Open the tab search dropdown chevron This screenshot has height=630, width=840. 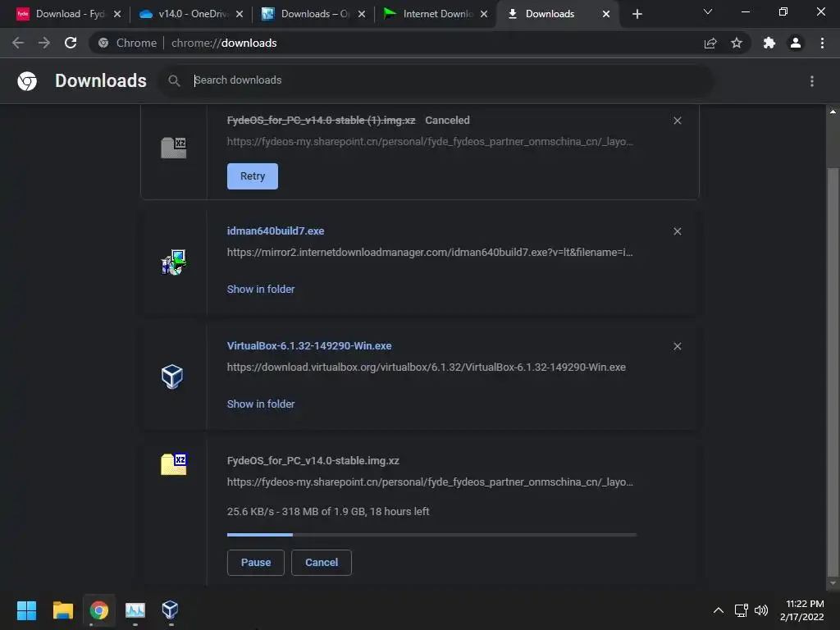pyautogui.click(x=708, y=11)
